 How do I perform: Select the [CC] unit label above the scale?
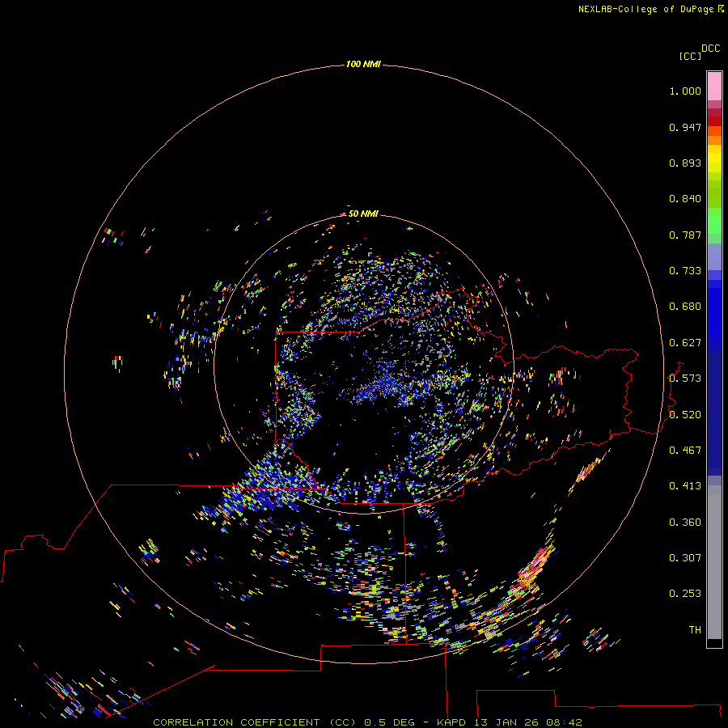690,56
